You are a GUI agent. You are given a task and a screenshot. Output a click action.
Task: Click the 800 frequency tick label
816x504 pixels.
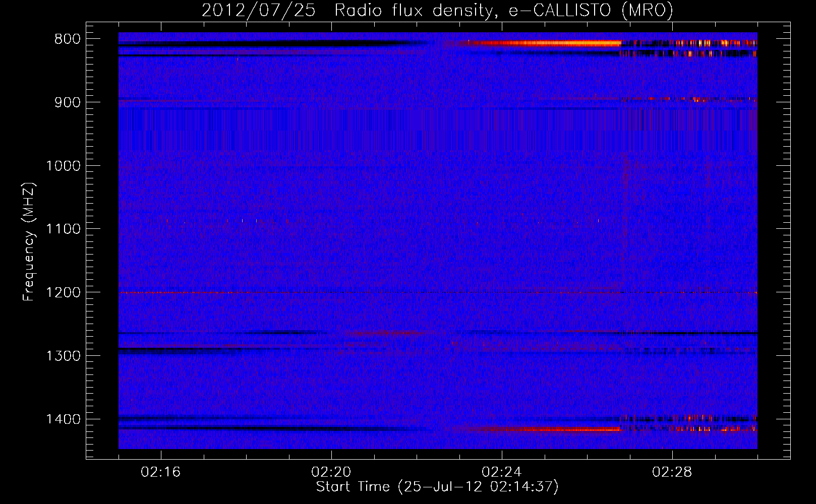(x=68, y=39)
